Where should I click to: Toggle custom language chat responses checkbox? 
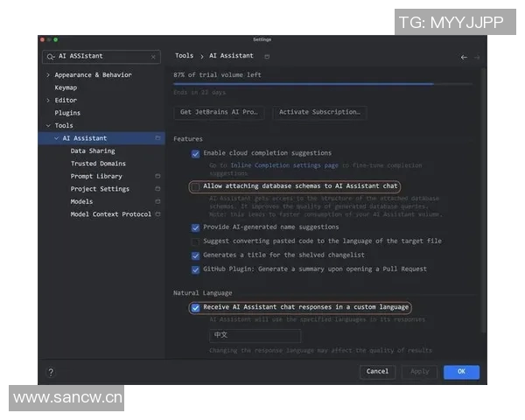[196, 308]
